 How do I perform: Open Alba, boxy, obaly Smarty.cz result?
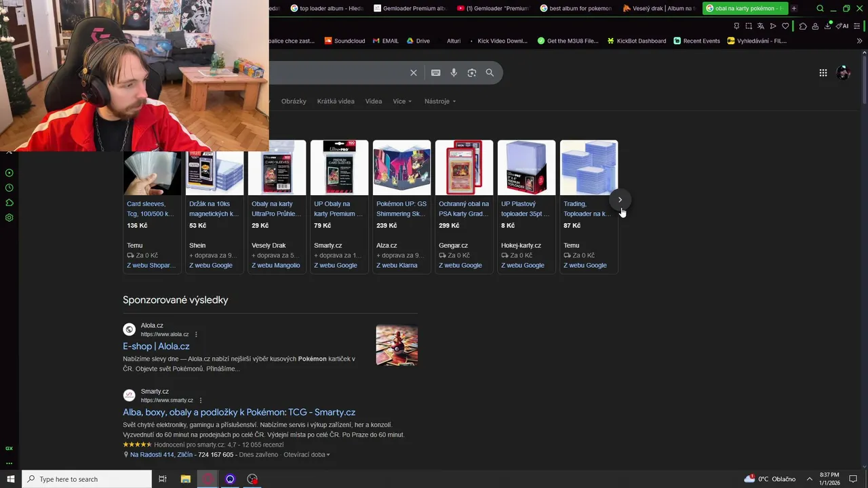(x=239, y=412)
